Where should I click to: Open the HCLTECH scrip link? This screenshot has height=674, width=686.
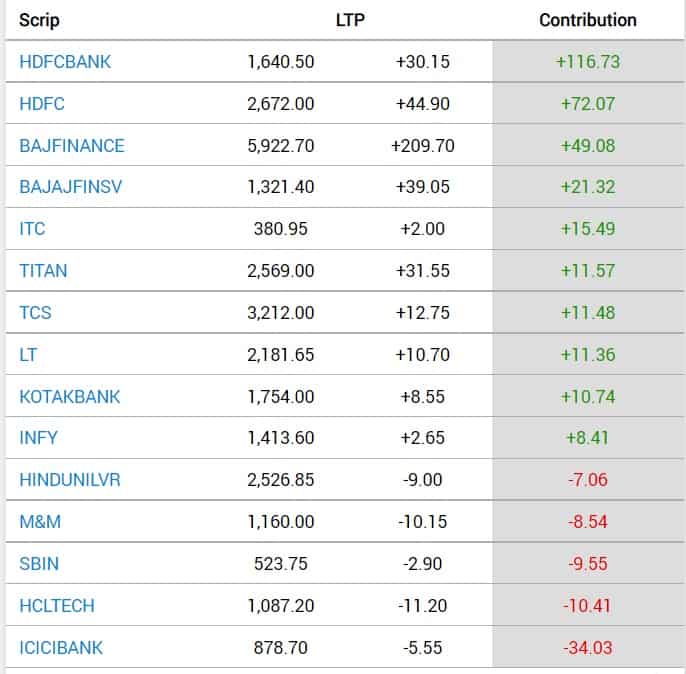[x=57, y=606]
